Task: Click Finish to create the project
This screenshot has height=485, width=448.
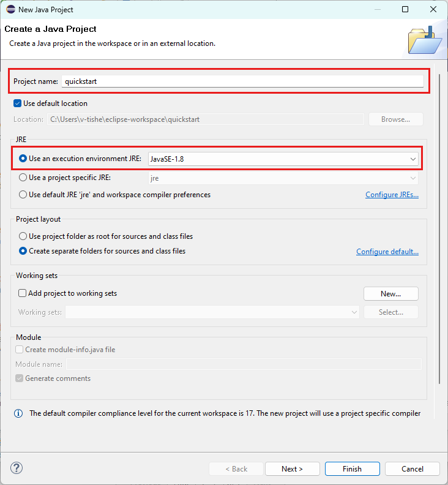Action: pyautogui.click(x=352, y=469)
